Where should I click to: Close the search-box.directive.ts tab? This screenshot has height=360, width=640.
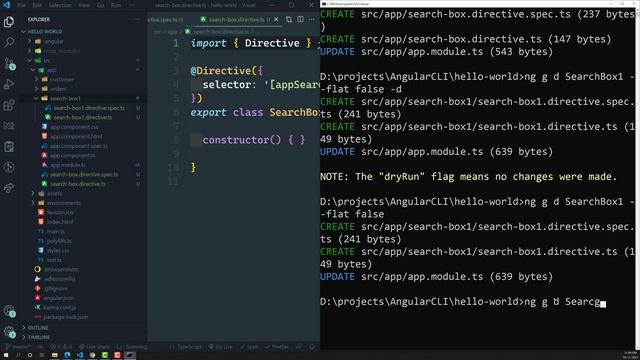click(x=276, y=19)
